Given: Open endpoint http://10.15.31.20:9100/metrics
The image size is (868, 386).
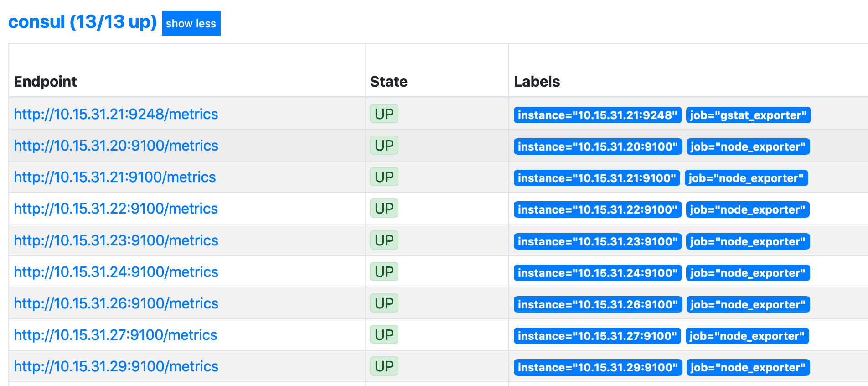Looking at the screenshot, I should (116, 146).
